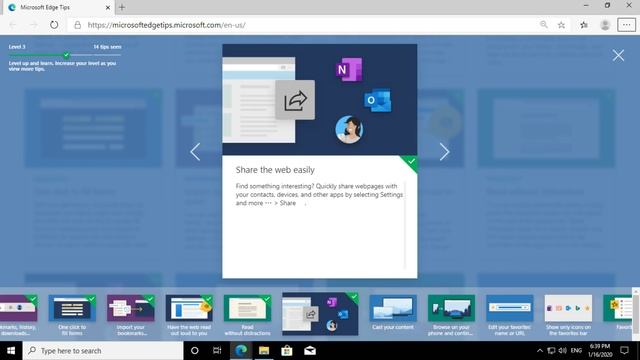Image resolution: width=640 pixels, height=360 pixels.
Task: Open Task View on the taskbar
Action: coord(217,351)
